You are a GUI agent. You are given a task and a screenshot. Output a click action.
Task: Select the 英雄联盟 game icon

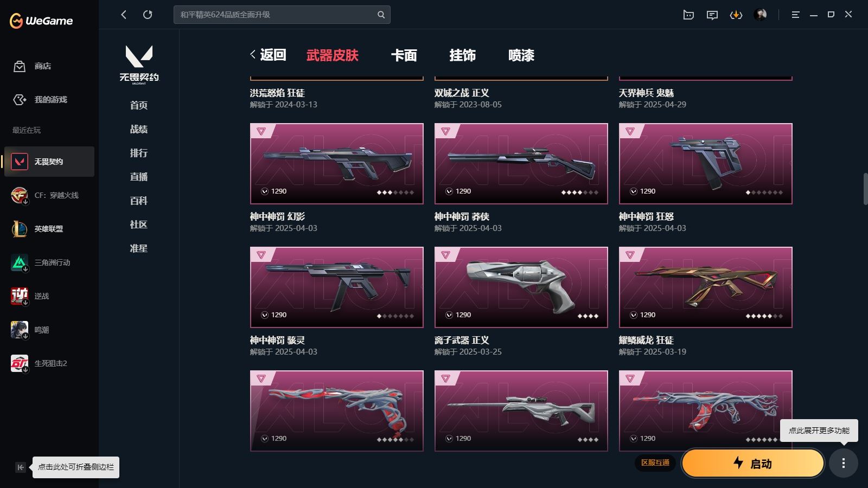(x=20, y=229)
